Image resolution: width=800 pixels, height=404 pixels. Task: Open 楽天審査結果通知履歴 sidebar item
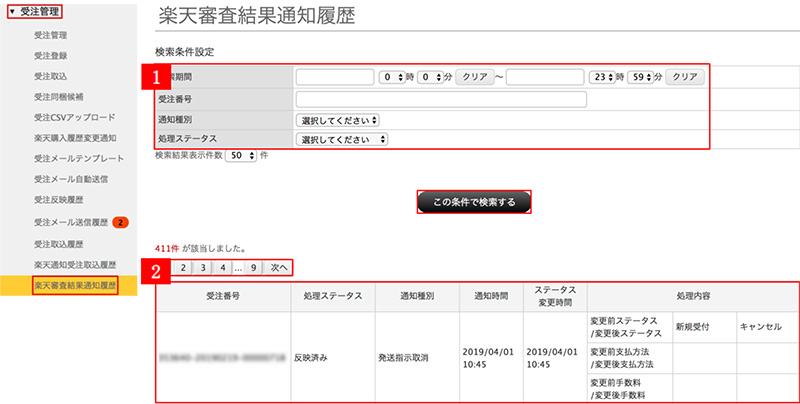click(75, 285)
